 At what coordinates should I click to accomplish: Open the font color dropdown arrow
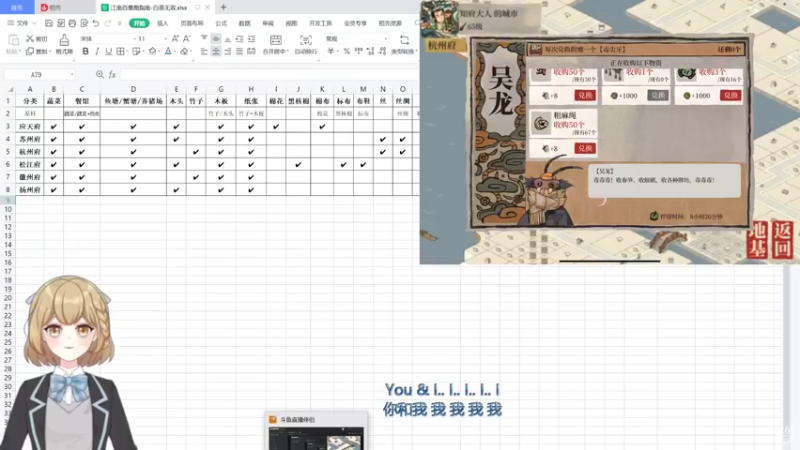[x=175, y=52]
